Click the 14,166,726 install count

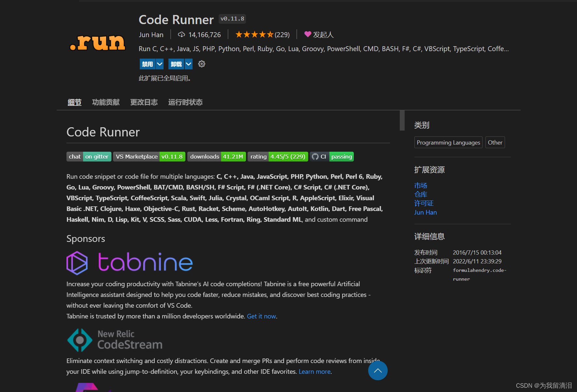pos(205,35)
